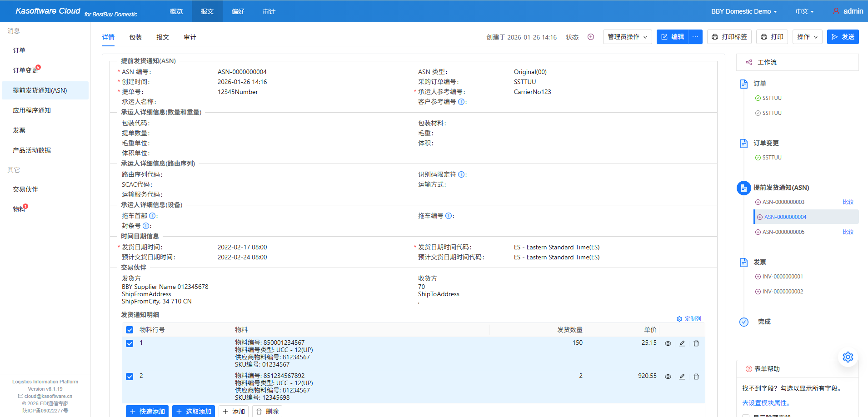Open the 中文 language selector
Screen dimensions: 868x417
(803, 11)
